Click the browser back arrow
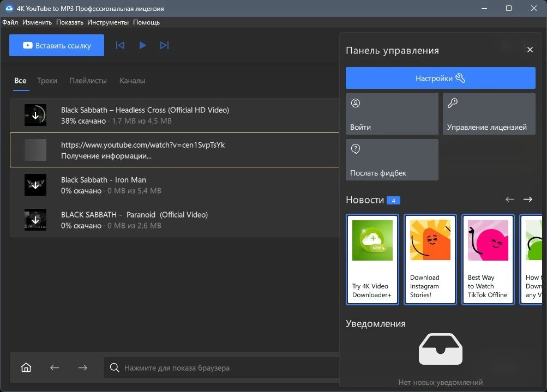This screenshot has height=392, width=547. point(55,367)
